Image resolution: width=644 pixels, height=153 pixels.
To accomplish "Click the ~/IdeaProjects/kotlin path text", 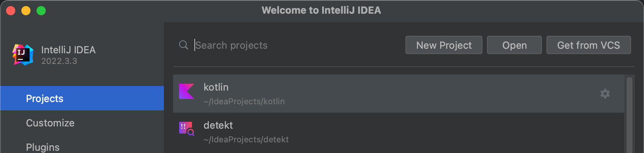I will (244, 102).
